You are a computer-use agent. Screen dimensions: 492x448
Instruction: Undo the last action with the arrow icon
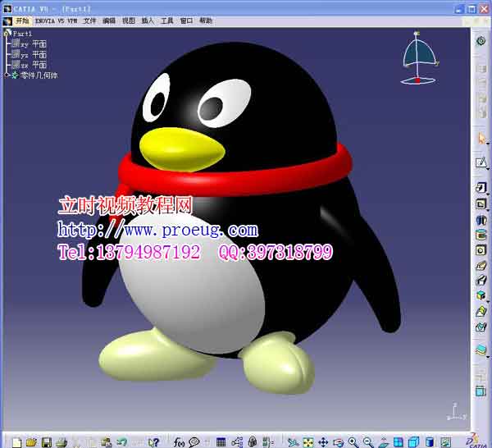[x=121, y=442]
